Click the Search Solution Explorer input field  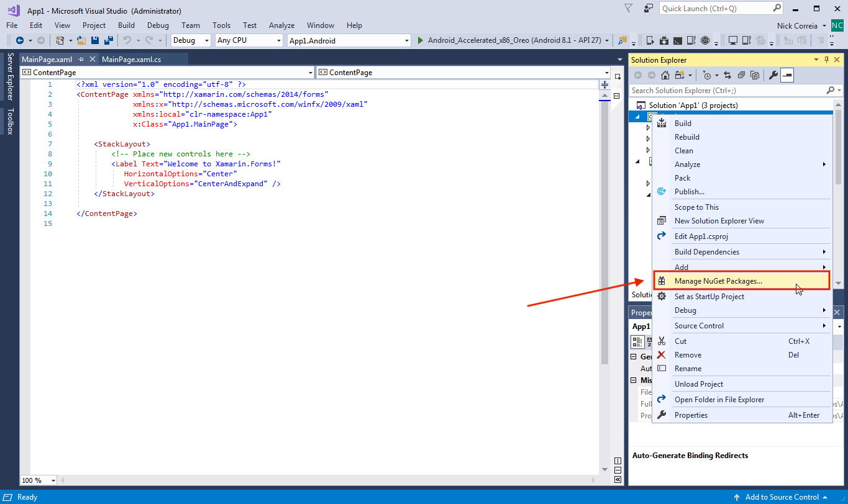(727, 91)
